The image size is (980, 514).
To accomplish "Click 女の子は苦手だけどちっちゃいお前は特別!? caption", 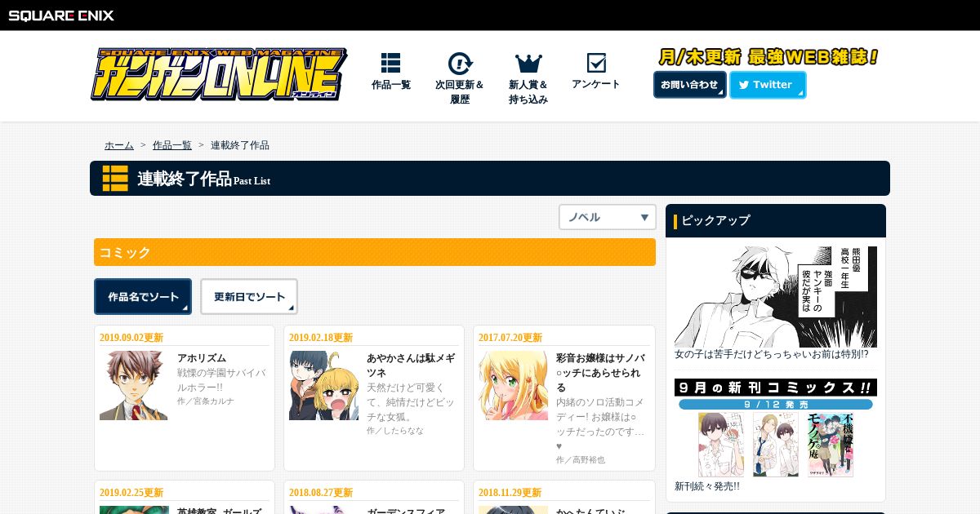I will (771, 354).
